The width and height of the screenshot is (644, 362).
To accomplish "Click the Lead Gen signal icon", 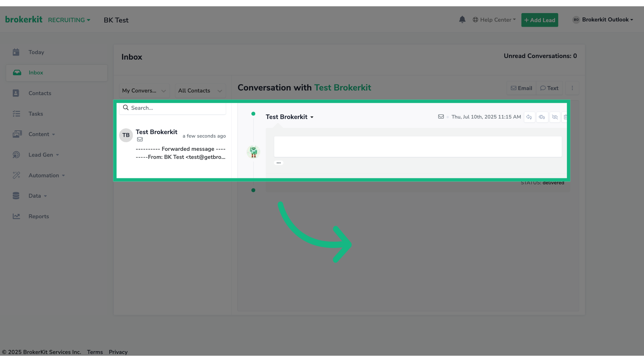I will click(16, 155).
